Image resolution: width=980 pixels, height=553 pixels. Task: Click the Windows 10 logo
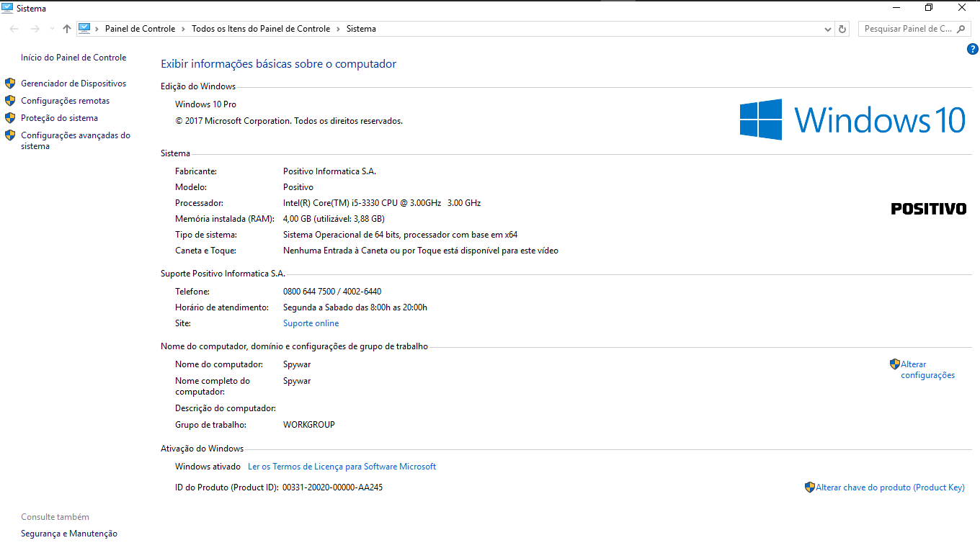click(x=852, y=120)
